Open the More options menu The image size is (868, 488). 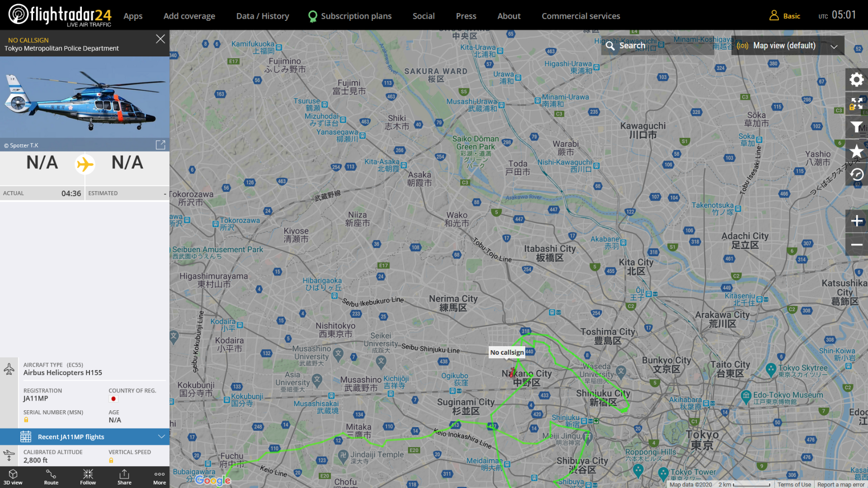(160, 477)
